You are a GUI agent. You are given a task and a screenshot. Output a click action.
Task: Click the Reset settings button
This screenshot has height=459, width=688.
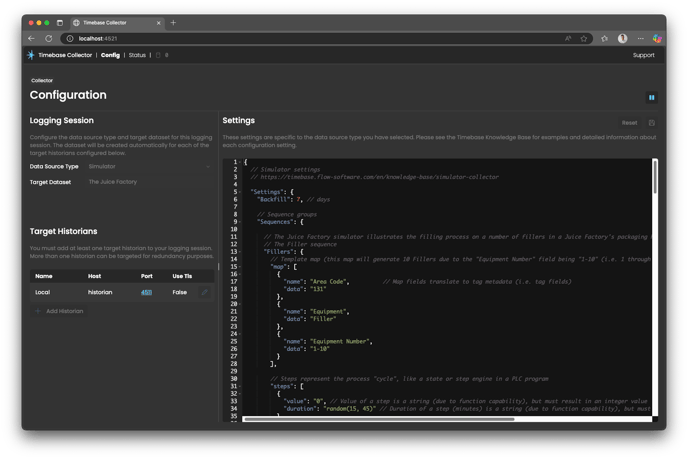pyautogui.click(x=629, y=123)
